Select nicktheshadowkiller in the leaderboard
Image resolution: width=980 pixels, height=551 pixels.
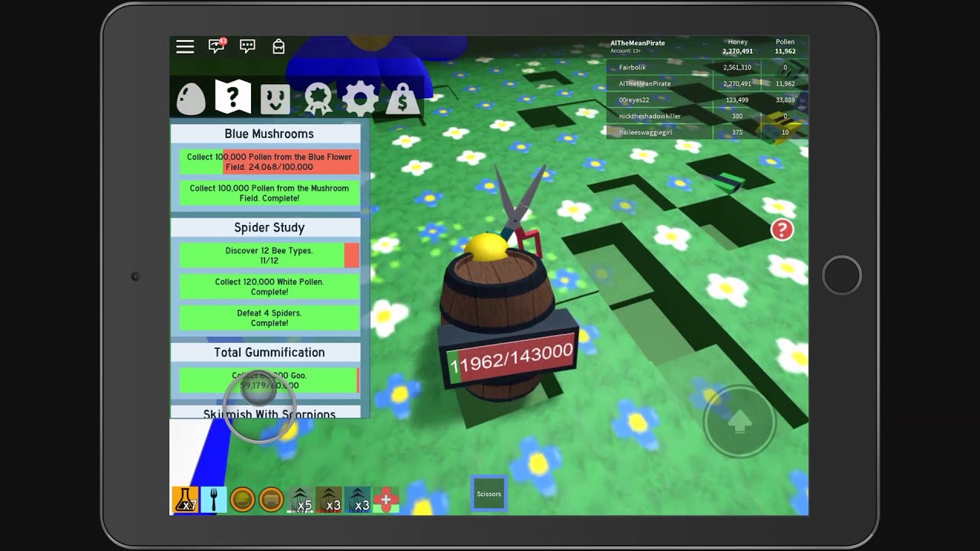707,116
